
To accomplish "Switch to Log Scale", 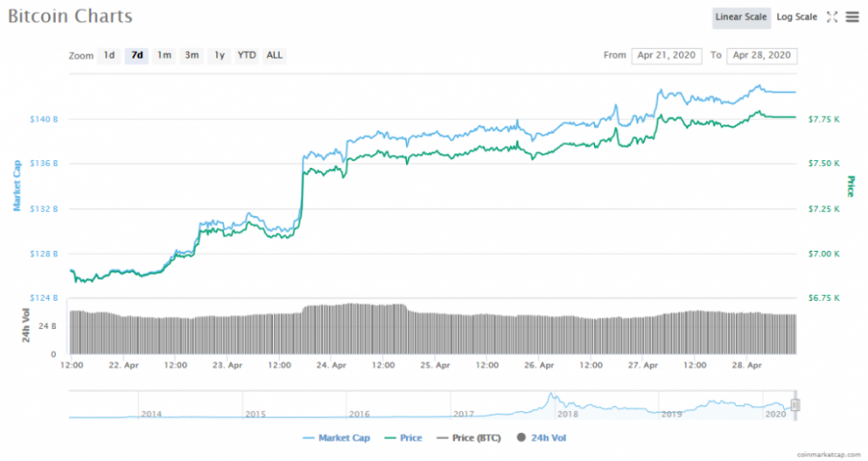I will point(797,17).
